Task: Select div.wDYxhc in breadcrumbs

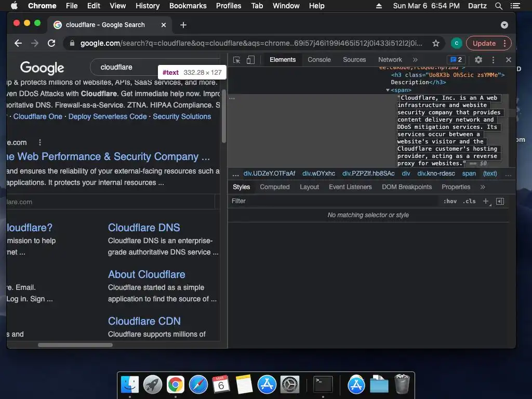Action: click(318, 174)
